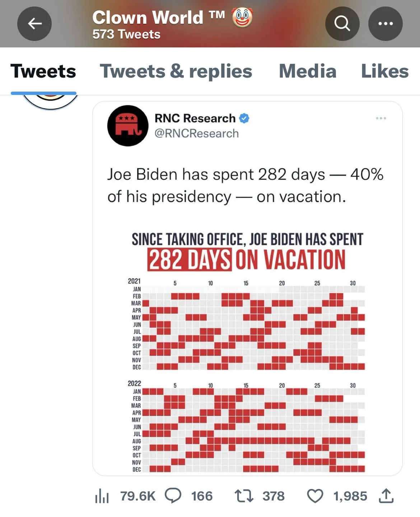
Task: Open the Likes tab
Action: pyautogui.click(x=384, y=71)
